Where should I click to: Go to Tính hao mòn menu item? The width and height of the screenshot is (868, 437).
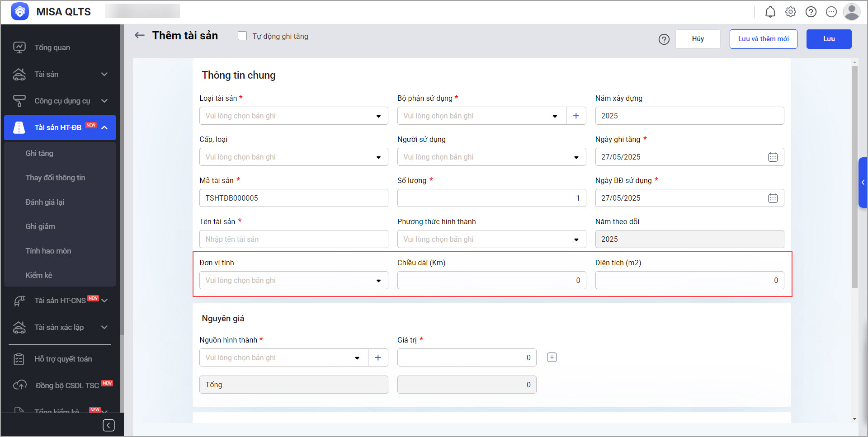click(x=48, y=251)
